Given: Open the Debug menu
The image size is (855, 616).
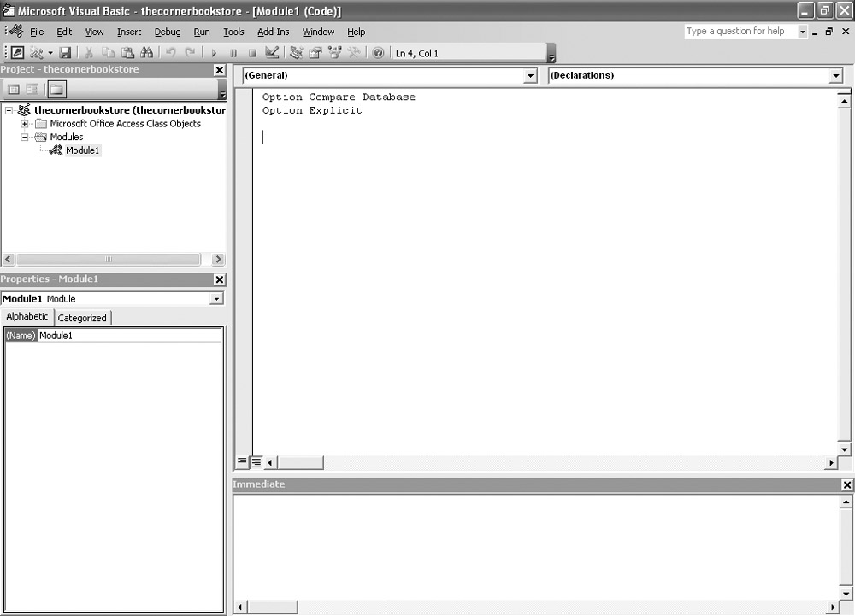Looking at the screenshot, I should (168, 32).
